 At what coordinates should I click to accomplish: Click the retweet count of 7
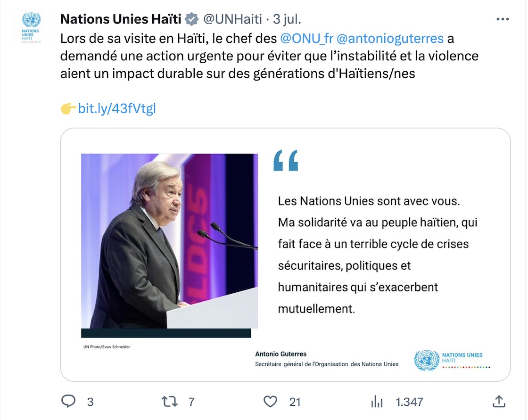click(191, 402)
